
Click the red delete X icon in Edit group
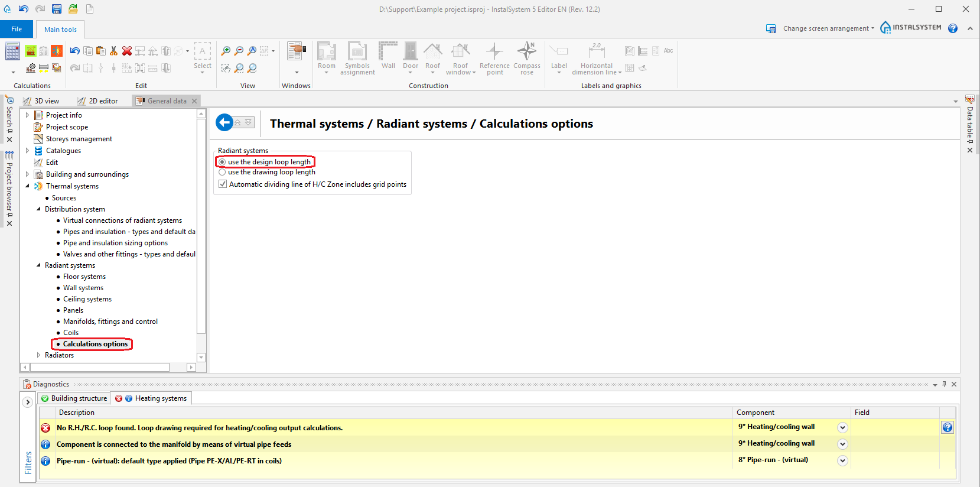tap(127, 51)
